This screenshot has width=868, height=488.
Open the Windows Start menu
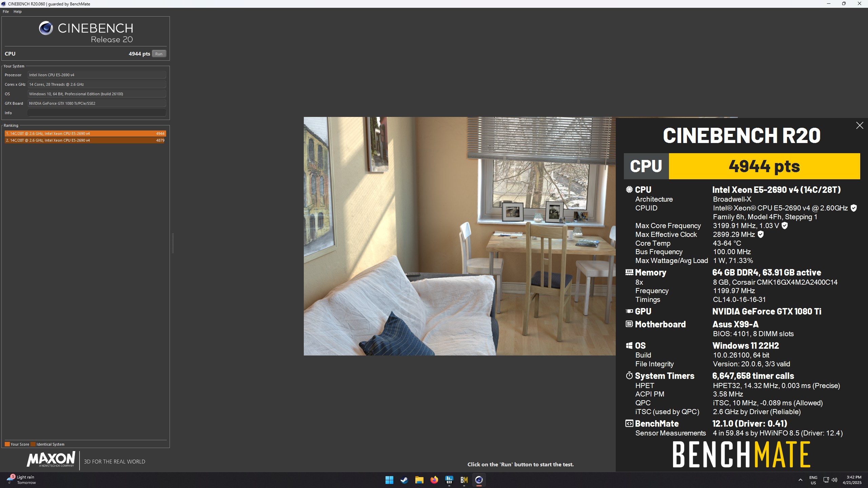pyautogui.click(x=389, y=480)
